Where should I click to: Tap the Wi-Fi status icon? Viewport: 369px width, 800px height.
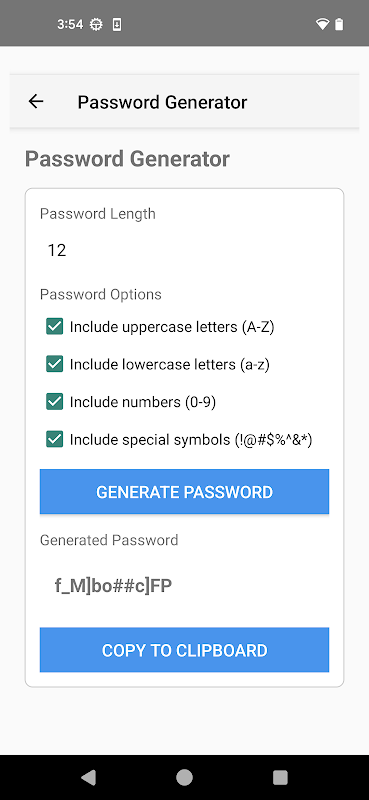322,24
